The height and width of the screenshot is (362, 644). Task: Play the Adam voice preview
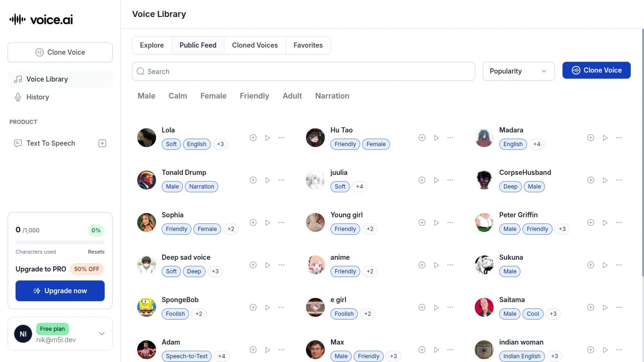coord(267,350)
